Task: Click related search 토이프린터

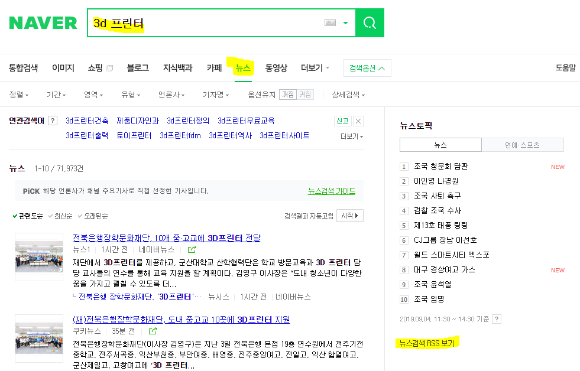Action: point(134,135)
